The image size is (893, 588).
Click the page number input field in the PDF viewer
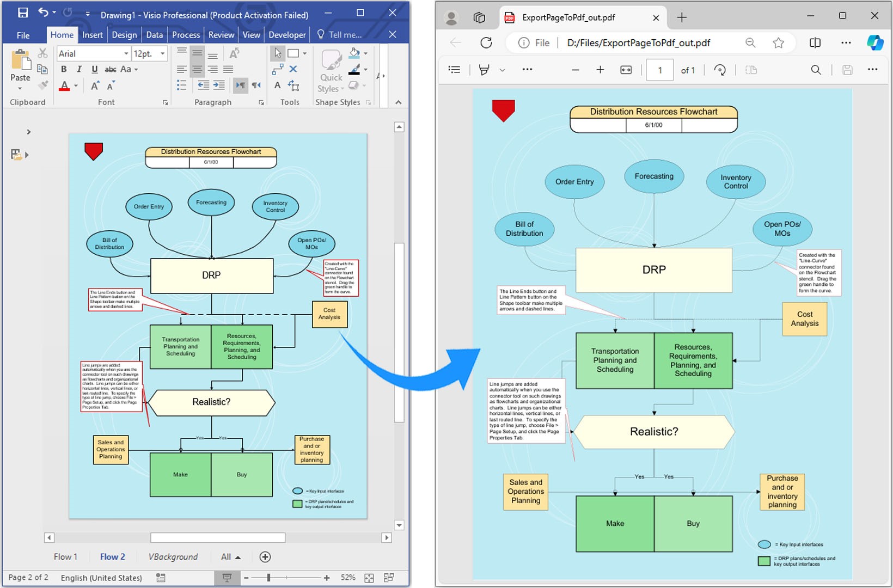point(659,69)
